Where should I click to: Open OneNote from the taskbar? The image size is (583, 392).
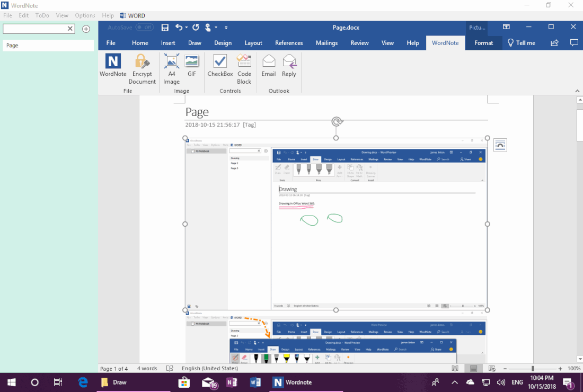(232, 382)
